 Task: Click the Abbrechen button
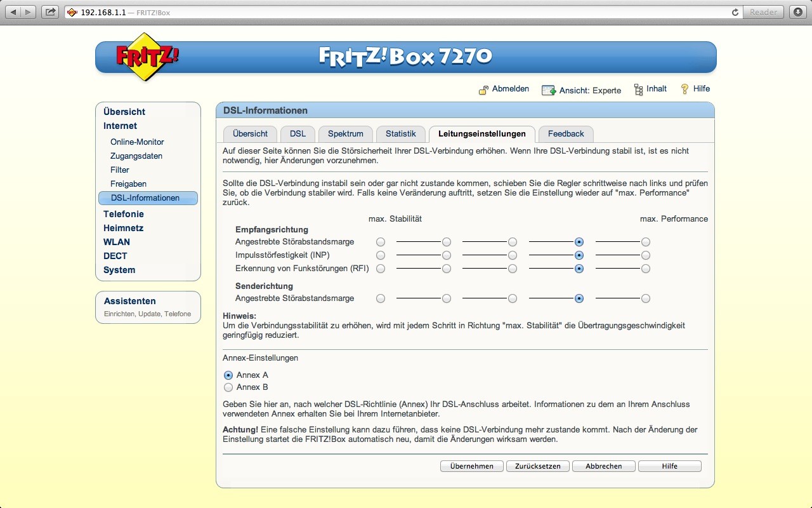[x=604, y=466]
